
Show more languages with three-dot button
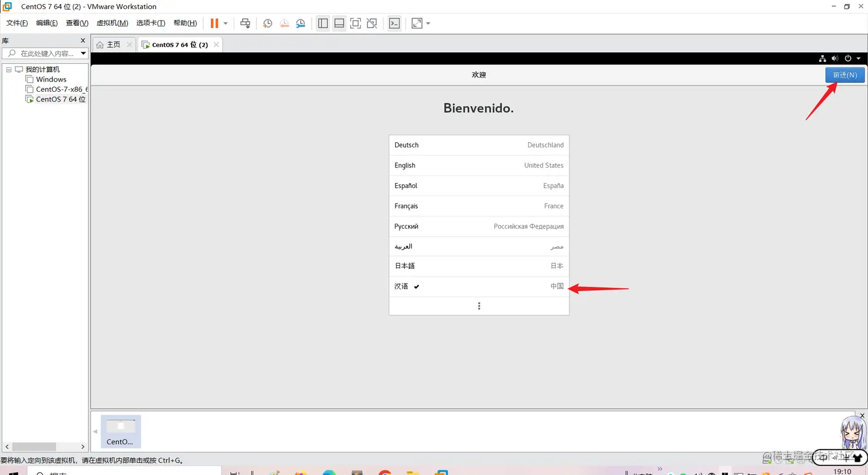479,306
